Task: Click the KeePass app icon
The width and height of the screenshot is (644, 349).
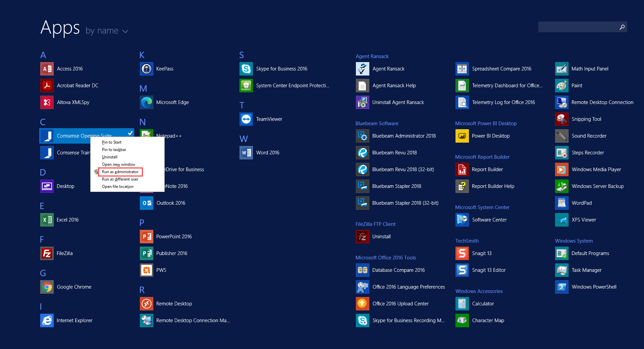Action: point(147,69)
